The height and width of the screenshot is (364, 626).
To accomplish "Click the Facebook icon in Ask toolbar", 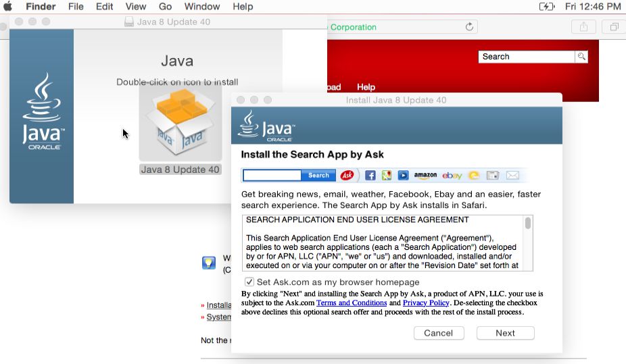I will click(370, 175).
